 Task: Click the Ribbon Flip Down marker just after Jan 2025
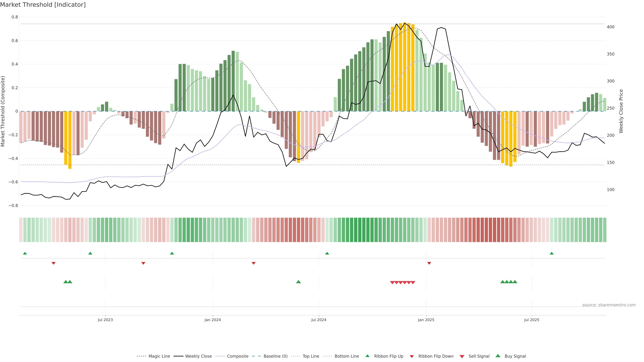[x=429, y=263]
